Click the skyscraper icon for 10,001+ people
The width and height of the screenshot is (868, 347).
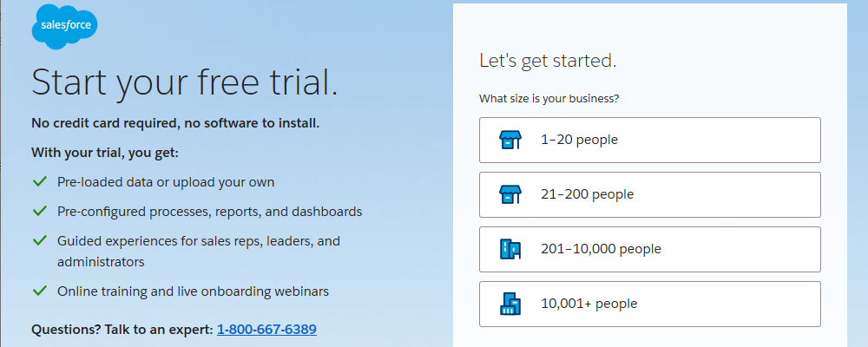510,304
